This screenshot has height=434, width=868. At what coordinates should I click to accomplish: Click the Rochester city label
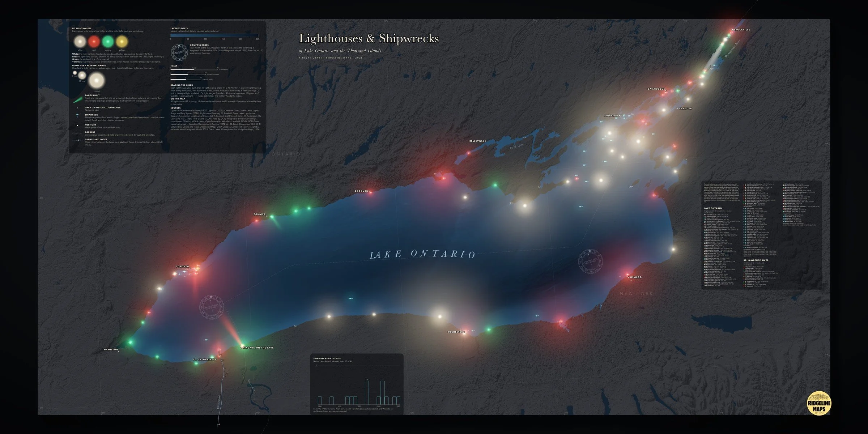coord(455,332)
